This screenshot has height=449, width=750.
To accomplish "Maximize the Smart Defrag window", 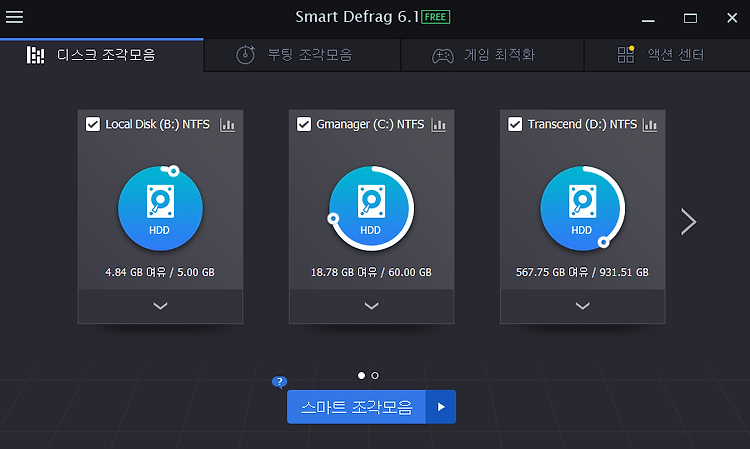I will [x=690, y=18].
